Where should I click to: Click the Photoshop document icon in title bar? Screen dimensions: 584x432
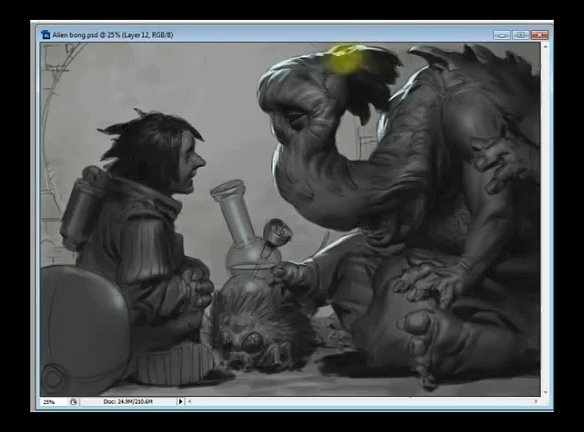45,35
